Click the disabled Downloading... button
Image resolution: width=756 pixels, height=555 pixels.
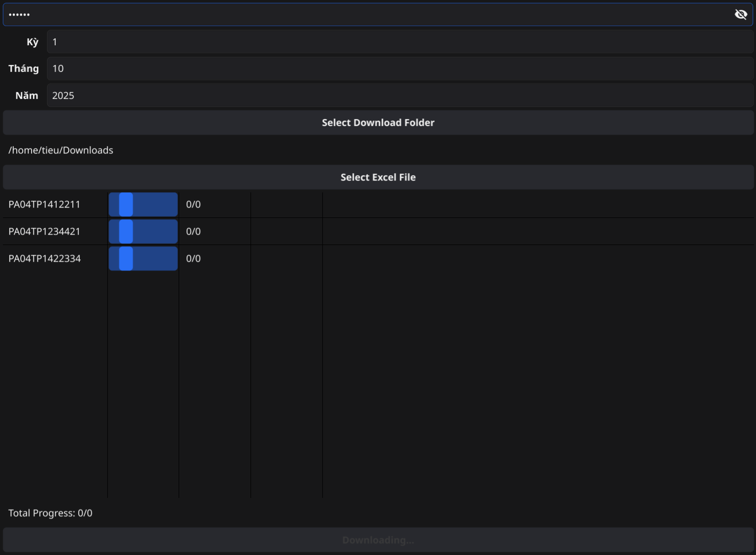(x=378, y=540)
